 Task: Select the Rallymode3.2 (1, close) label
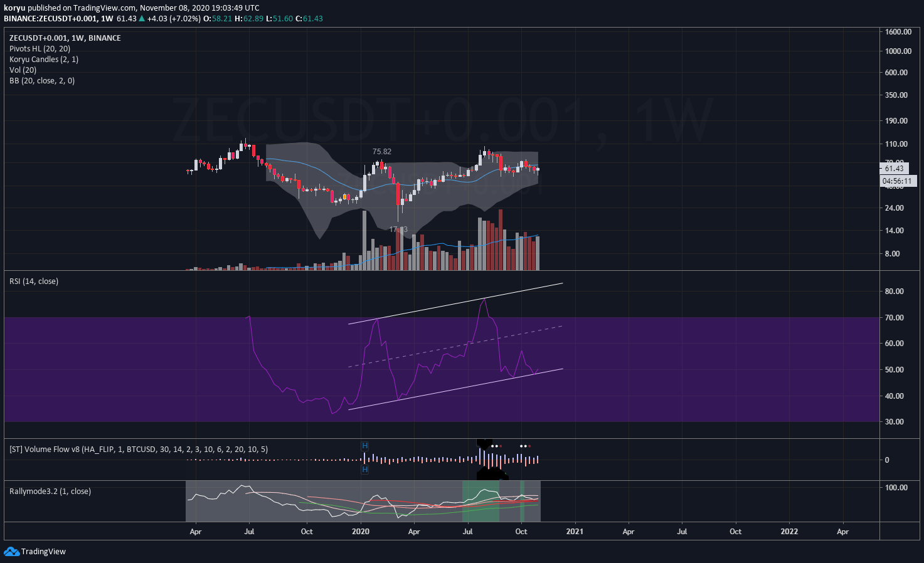pos(50,492)
